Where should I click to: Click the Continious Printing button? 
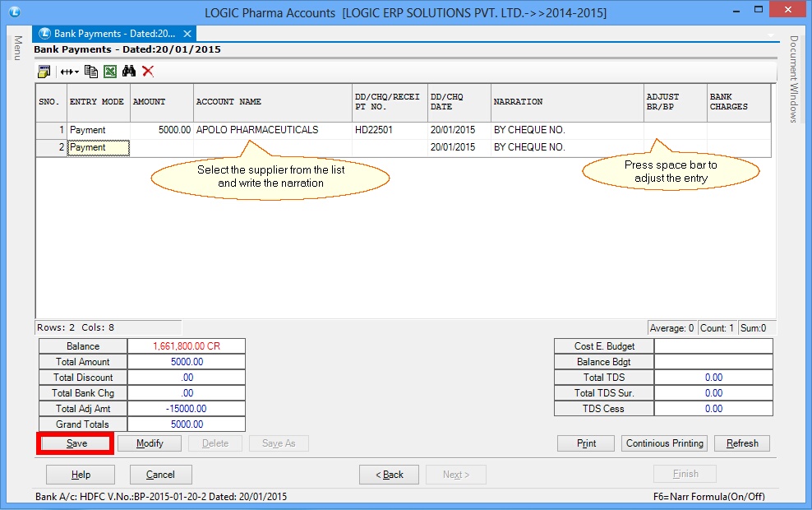(x=664, y=443)
